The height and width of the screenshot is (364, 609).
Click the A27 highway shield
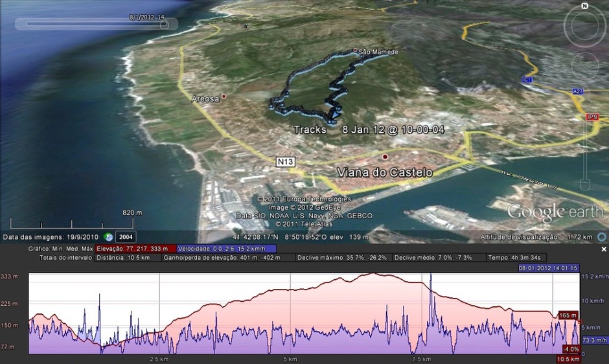click(x=578, y=92)
